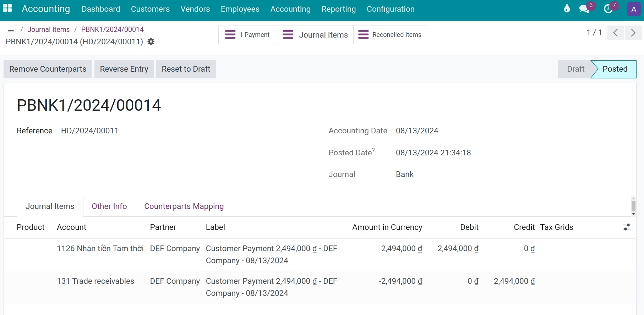
Task: Open the user avatar A menu
Action: [x=634, y=9]
